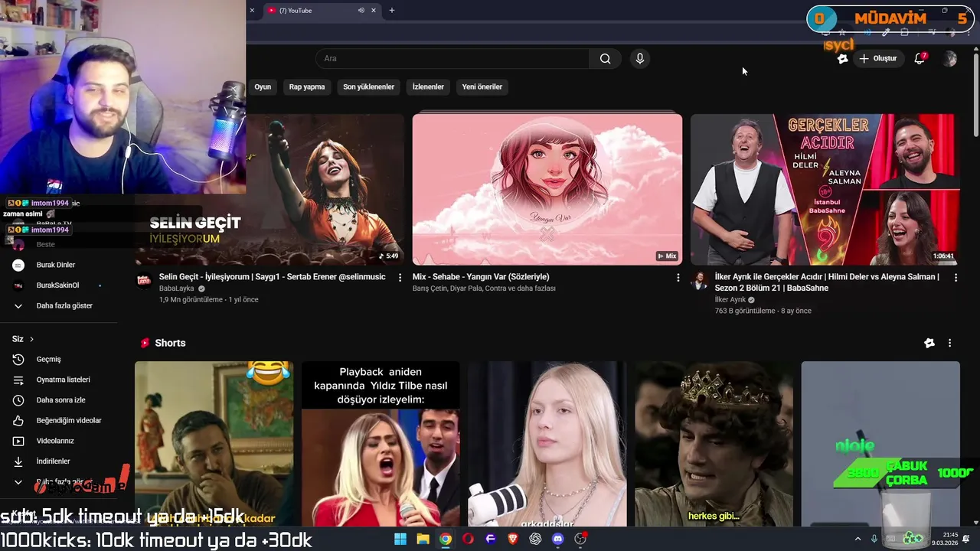Close the (7) YouTube tab
This screenshot has width=980, height=551.
coord(374,11)
